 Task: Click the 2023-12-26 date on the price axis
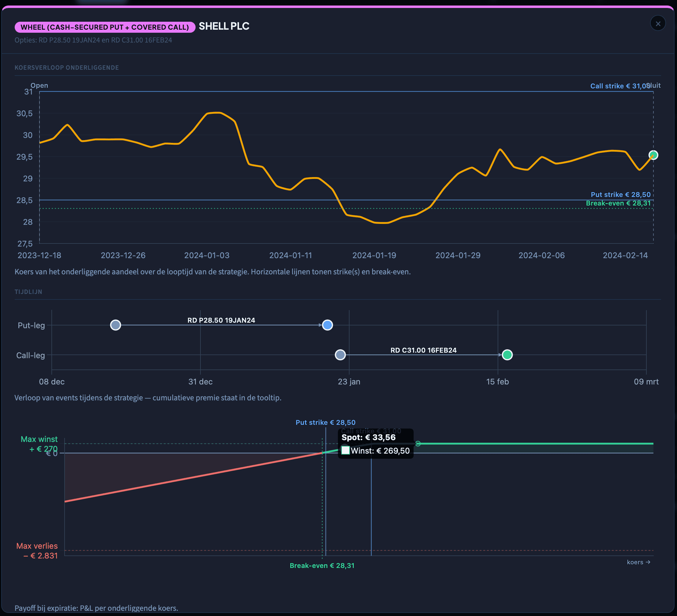[123, 255]
